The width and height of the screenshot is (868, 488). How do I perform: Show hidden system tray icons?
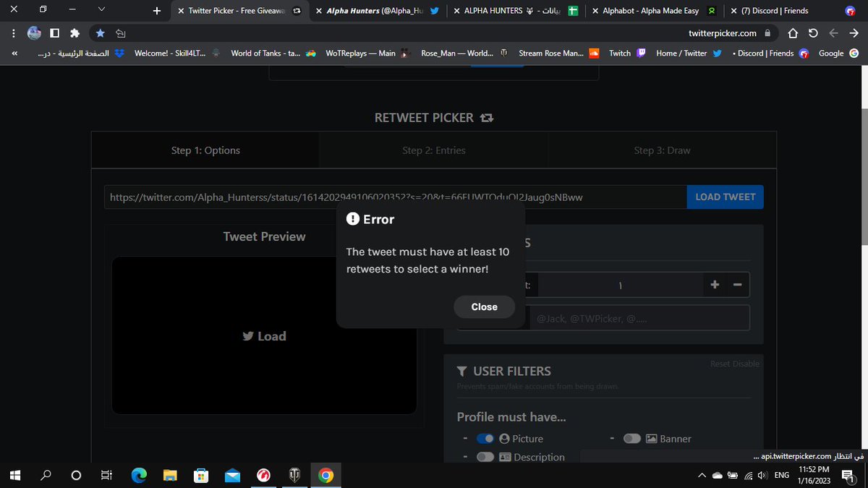700,476
